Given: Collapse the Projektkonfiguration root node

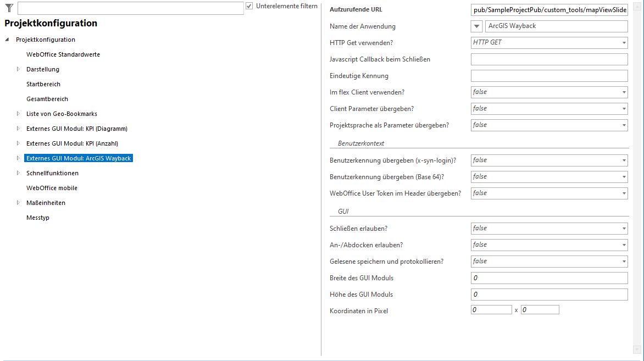Looking at the screenshot, I should (5, 39).
